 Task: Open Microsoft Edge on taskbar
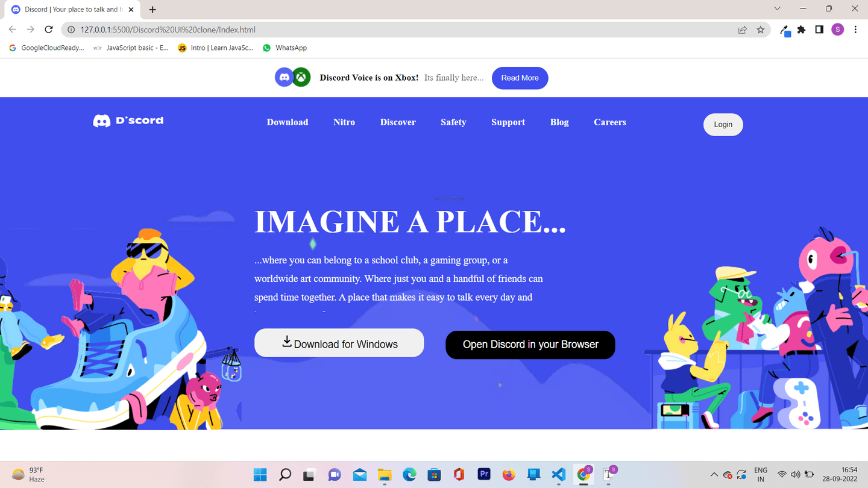tap(409, 475)
